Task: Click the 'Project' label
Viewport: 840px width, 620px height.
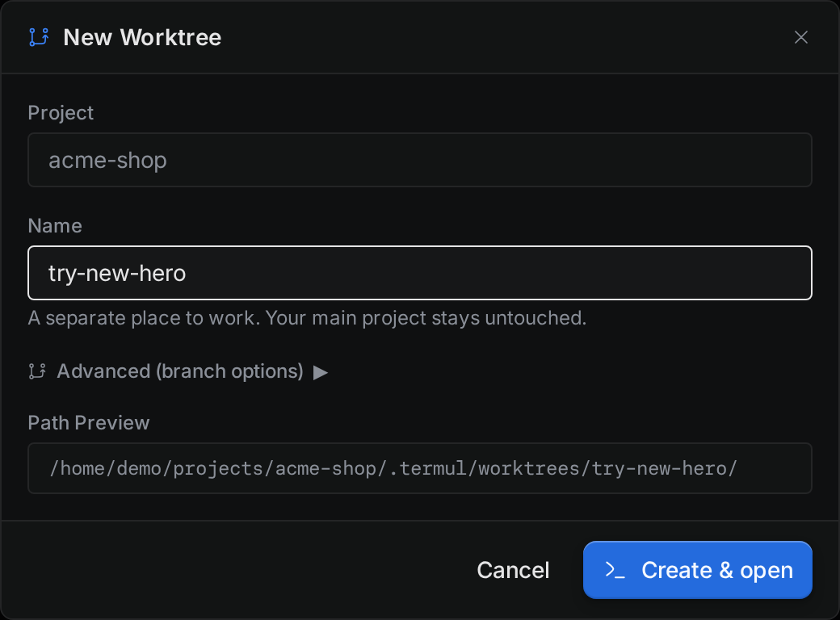Action: click(61, 113)
